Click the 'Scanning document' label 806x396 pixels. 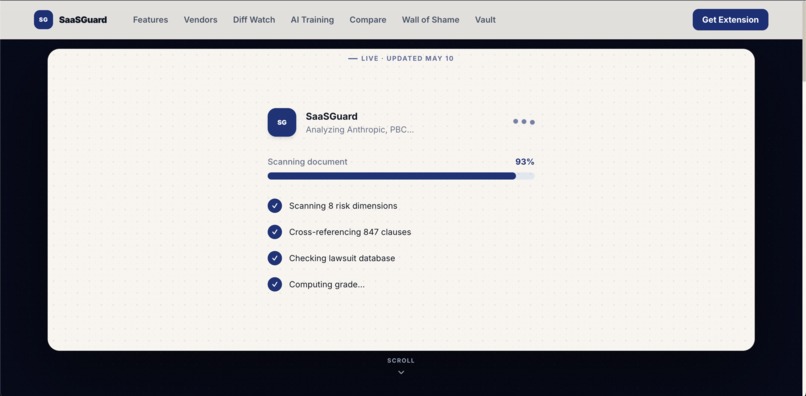coord(307,162)
